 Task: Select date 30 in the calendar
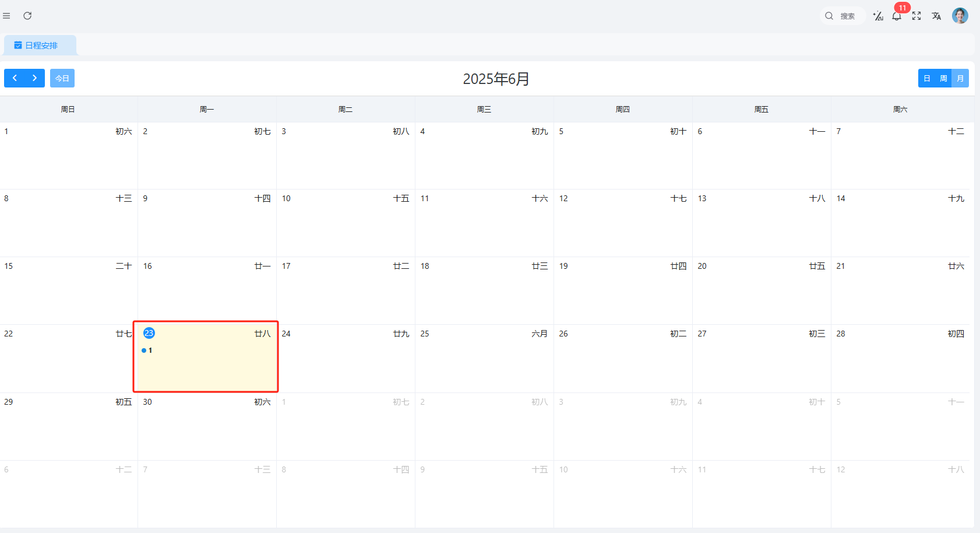pos(147,402)
